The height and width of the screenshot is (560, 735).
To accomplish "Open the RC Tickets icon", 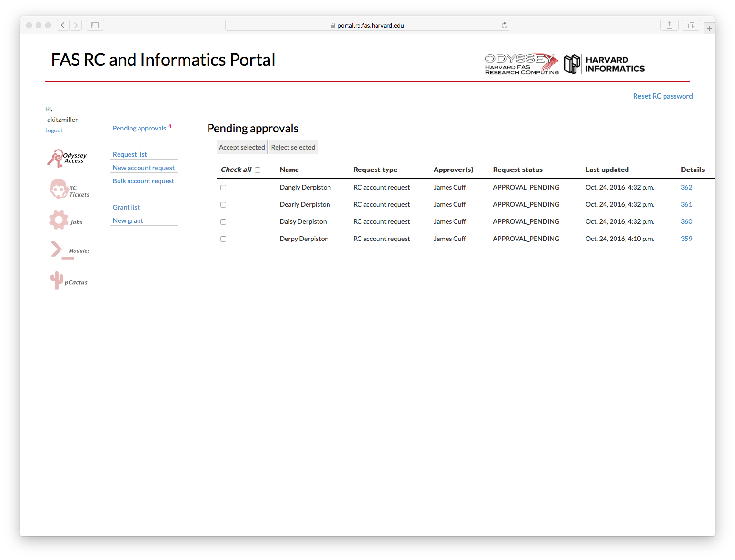I will coord(59,189).
